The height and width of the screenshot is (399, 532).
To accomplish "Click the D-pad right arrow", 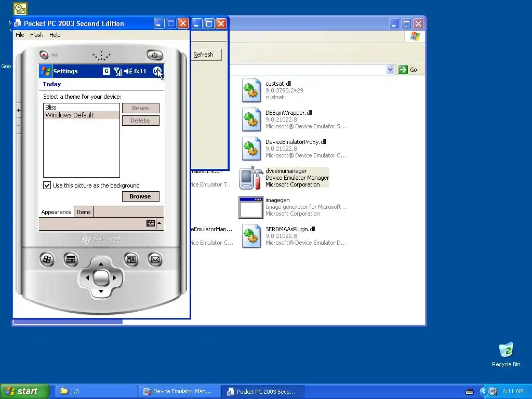I will point(115,277).
